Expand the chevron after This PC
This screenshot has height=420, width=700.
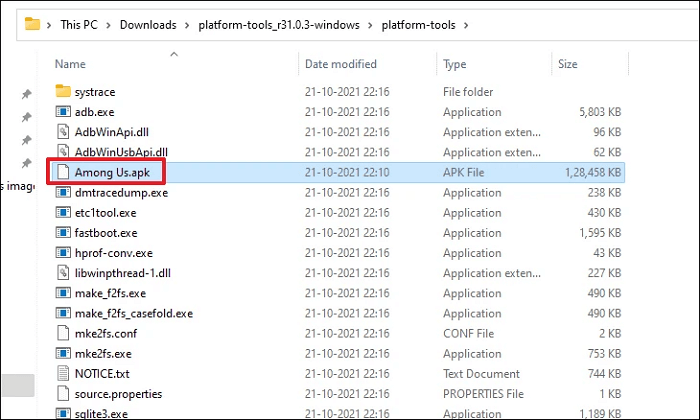pos(109,22)
